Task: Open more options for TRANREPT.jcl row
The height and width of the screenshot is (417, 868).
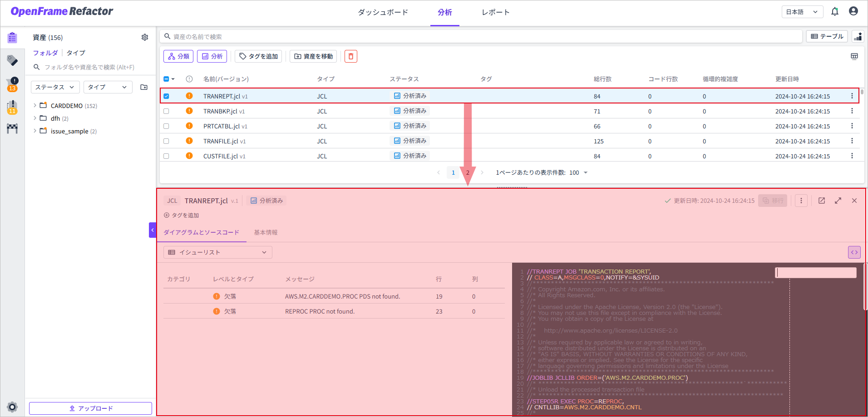Action: point(852,96)
